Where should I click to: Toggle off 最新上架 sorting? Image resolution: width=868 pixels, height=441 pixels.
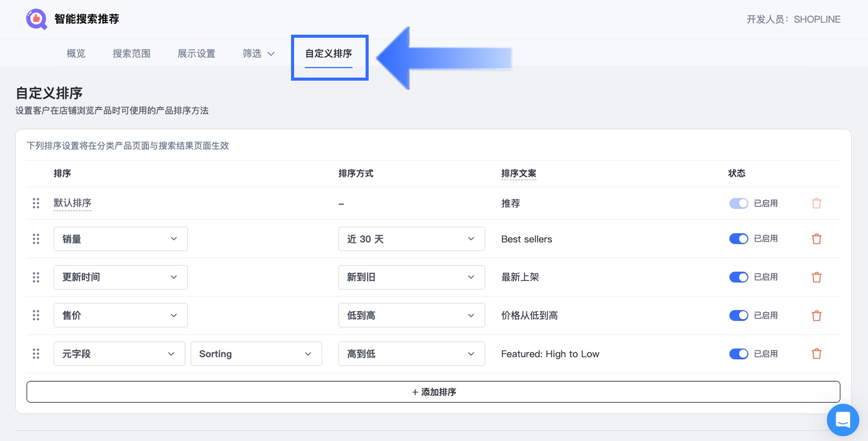(x=738, y=277)
